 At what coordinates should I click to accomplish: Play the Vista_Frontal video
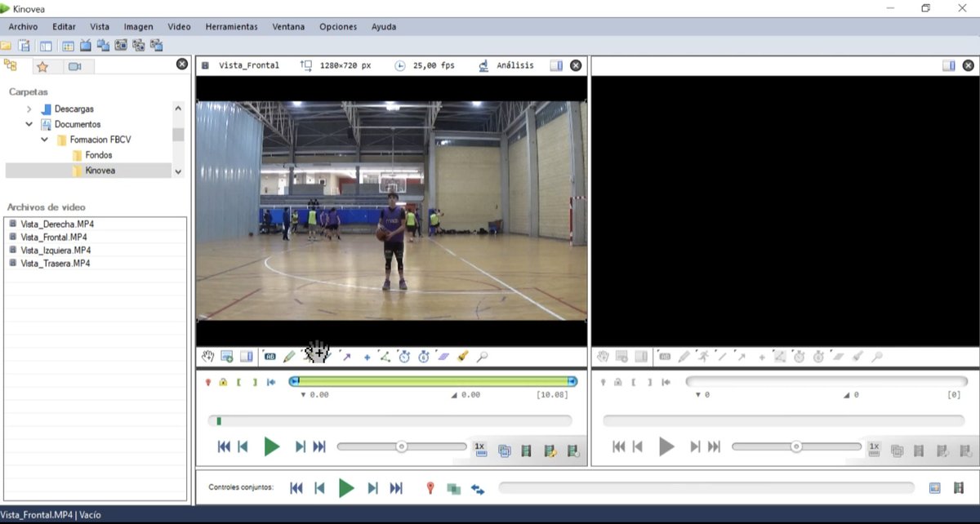(272, 446)
